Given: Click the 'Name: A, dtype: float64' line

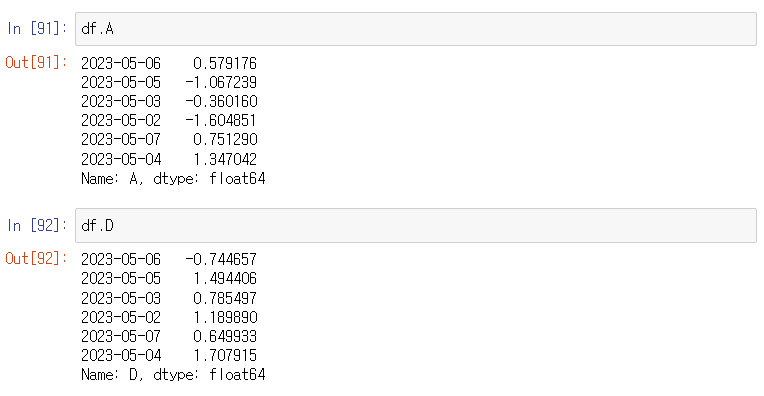Looking at the screenshot, I should pyautogui.click(x=173, y=179).
